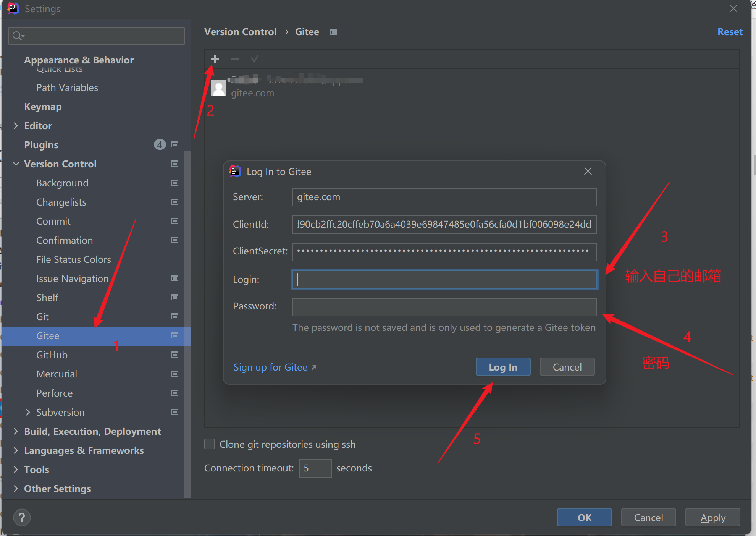756x536 pixels.
Task: Select File Status Colors settings
Action: pos(74,259)
